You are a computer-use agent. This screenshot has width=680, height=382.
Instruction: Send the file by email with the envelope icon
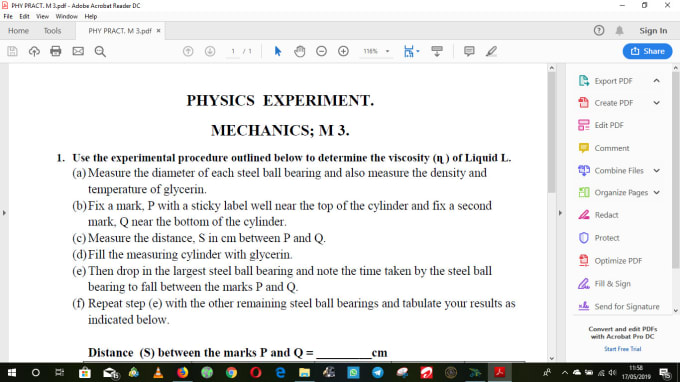click(x=78, y=51)
